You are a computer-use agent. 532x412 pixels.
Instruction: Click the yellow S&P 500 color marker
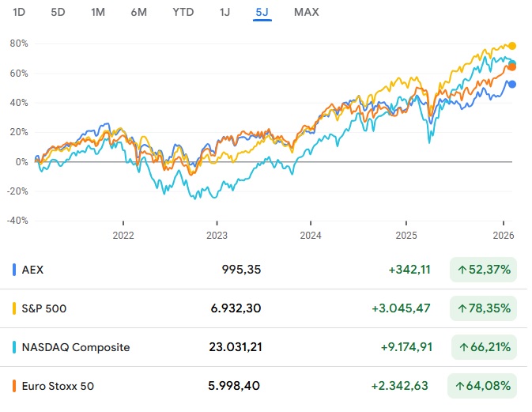click(15, 308)
